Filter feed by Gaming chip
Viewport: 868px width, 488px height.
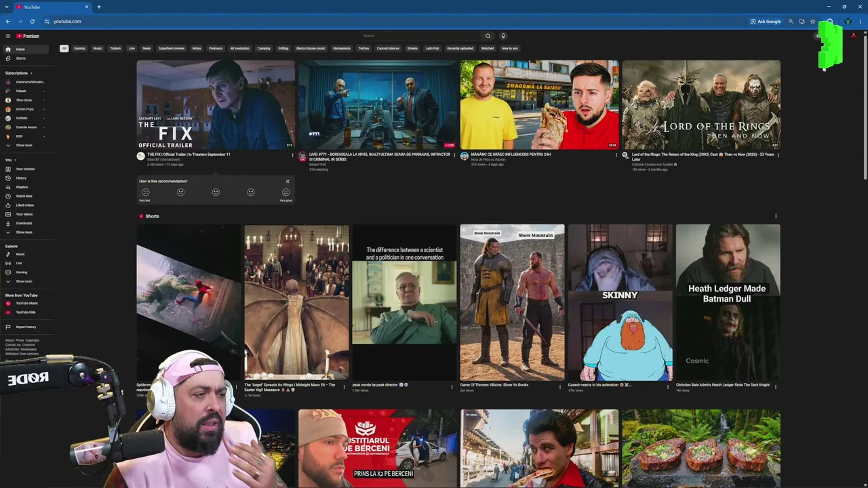[80, 49]
